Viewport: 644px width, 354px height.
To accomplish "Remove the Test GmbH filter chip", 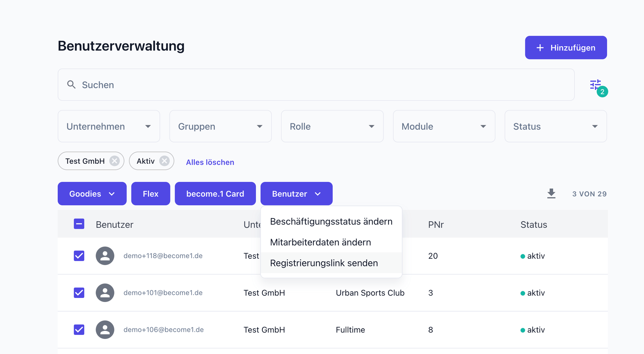I will click(115, 161).
